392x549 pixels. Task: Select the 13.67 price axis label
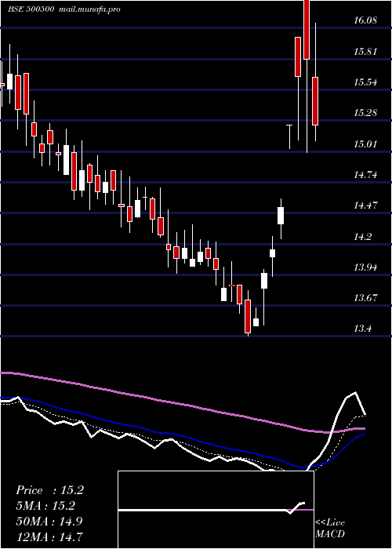365,298
